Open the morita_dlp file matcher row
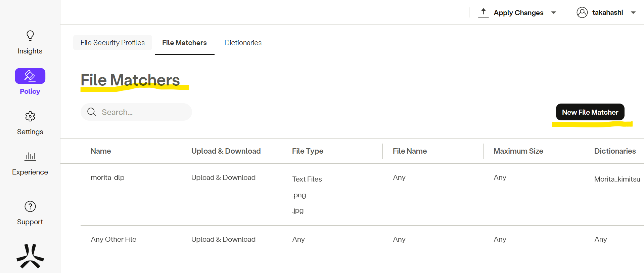The width and height of the screenshot is (644, 273). 107,178
